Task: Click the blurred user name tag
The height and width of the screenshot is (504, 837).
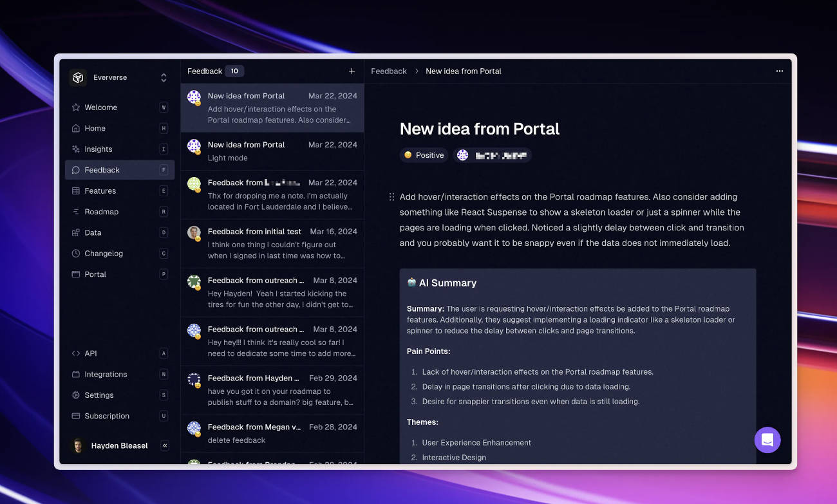Action: 493,155
